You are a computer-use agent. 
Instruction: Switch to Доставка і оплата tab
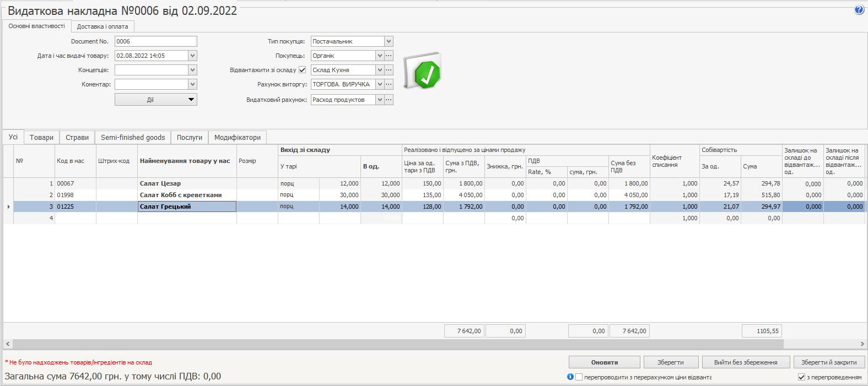(x=103, y=26)
